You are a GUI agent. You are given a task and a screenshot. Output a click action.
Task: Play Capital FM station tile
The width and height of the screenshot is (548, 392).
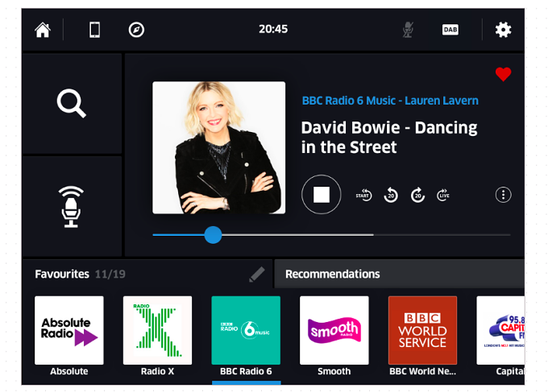pos(500,330)
